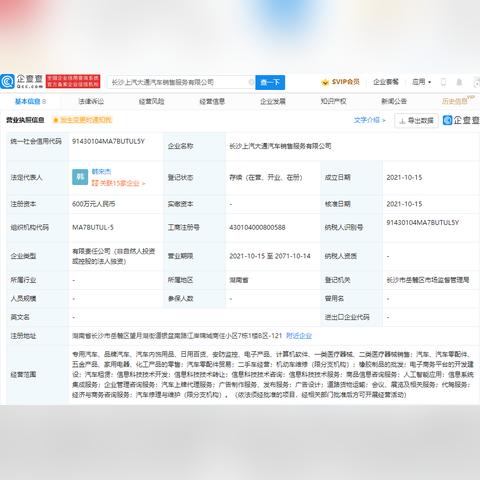Select credit code 91430104MA78UTUL5Y beside 统一社会信用代码
The height and width of the screenshot is (480, 480).
click(x=108, y=141)
